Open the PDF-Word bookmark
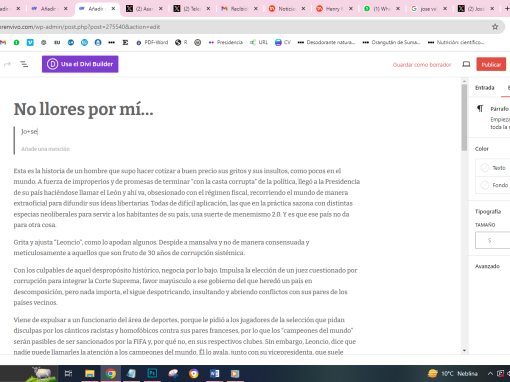Screen dimensions: 510x382 tap(152, 42)
